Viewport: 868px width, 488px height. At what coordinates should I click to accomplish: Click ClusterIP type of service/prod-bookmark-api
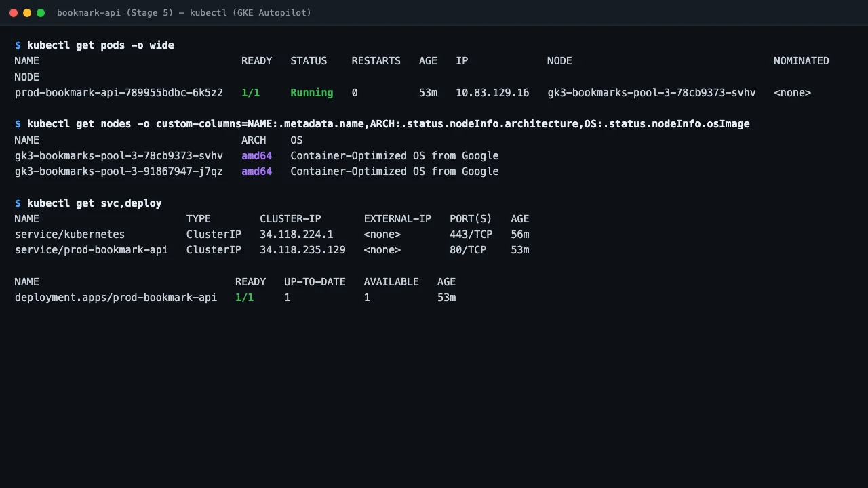(214, 250)
